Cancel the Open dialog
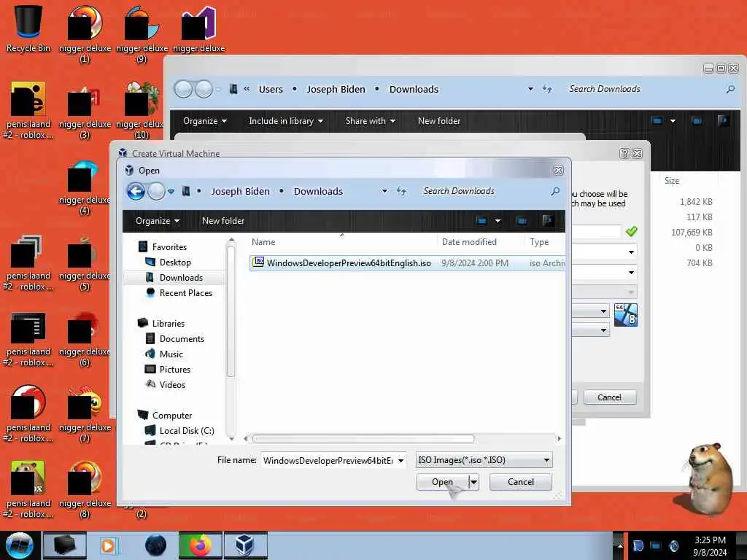The width and height of the screenshot is (747, 560). coord(521,482)
